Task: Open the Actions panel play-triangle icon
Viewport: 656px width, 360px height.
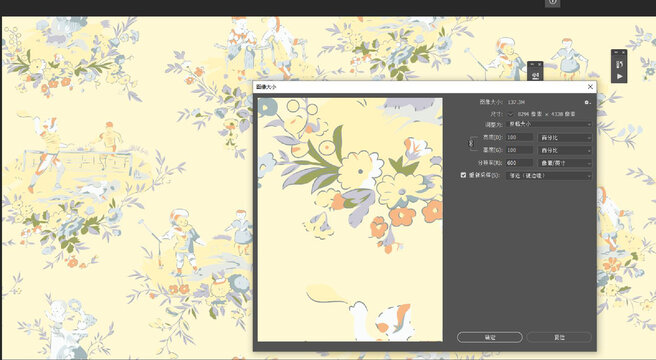Action: (x=619, y=76)
